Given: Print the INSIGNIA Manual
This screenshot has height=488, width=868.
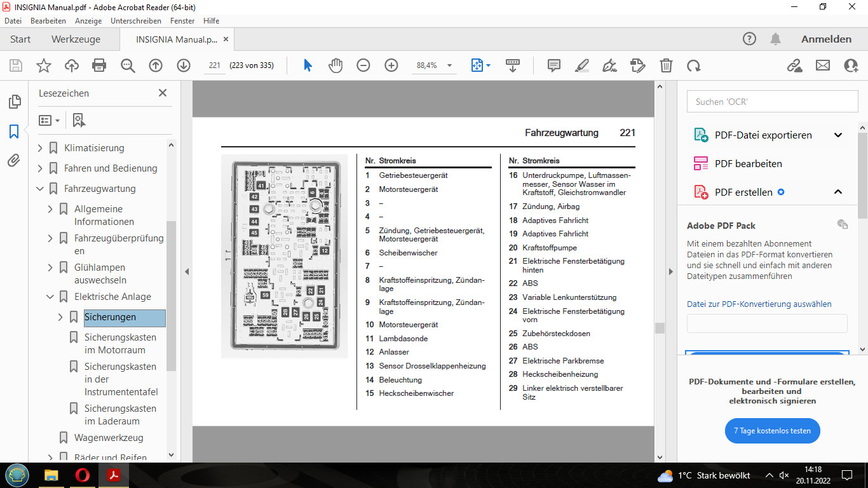Looking at the screenshot, I should click(x=99, y=65).
